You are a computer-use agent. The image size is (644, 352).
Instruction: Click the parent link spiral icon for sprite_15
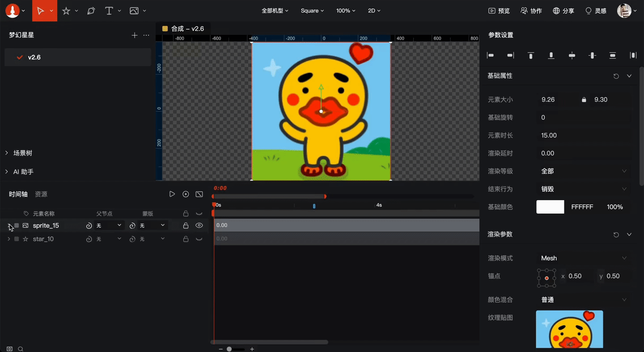pos(89,226)
